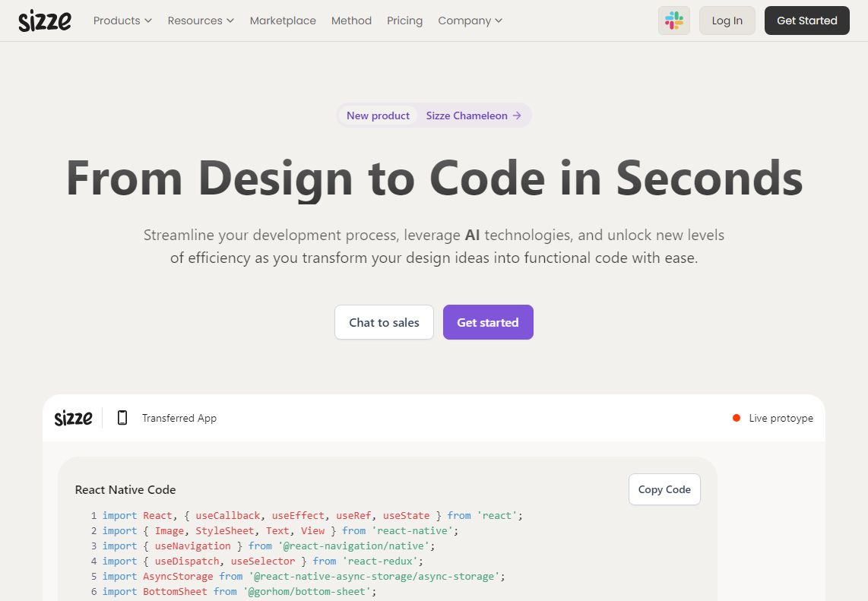
Task: Expand the Company dropdown menu
Action: (x=470, y=21)
